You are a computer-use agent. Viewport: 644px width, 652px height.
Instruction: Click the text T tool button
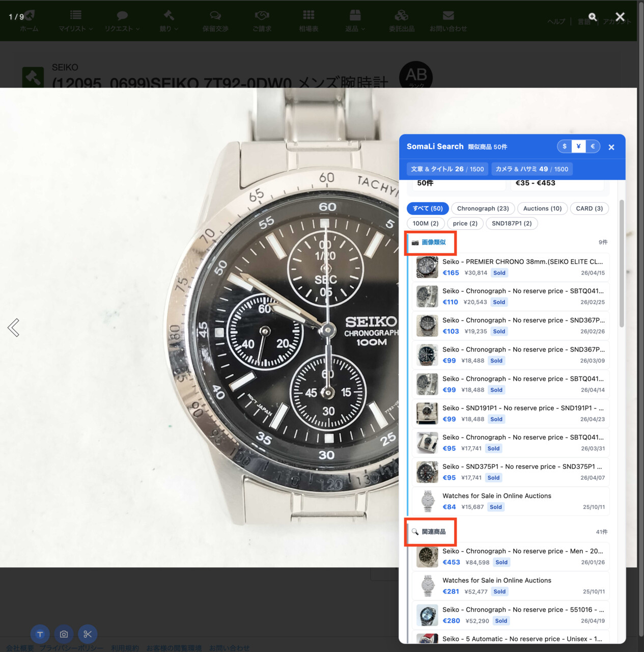click(x=40, y=634)
